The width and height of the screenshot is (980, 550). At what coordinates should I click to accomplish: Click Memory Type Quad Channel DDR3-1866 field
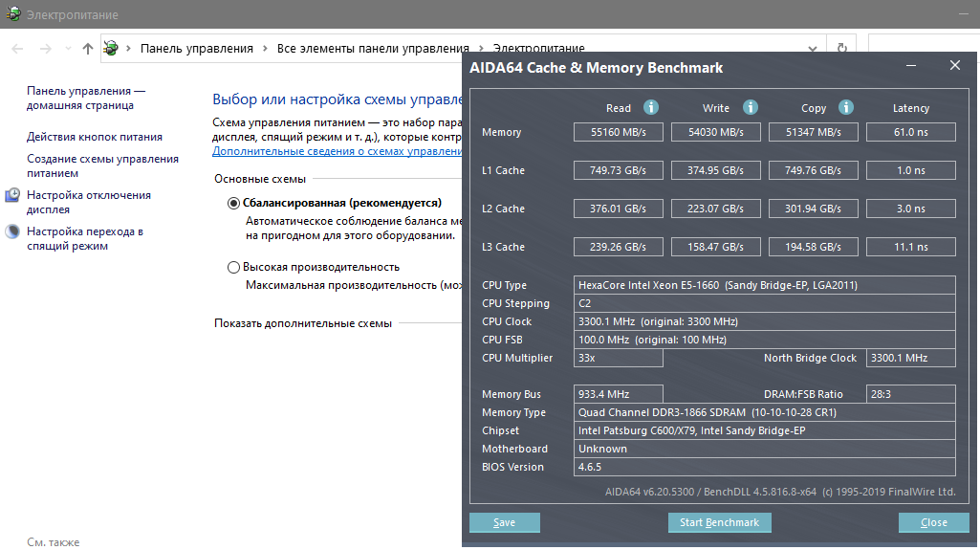[764, 412]
